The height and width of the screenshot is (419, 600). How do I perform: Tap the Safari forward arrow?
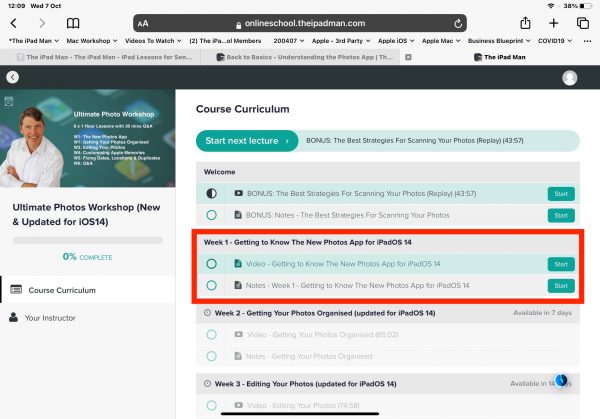point(42,23)
